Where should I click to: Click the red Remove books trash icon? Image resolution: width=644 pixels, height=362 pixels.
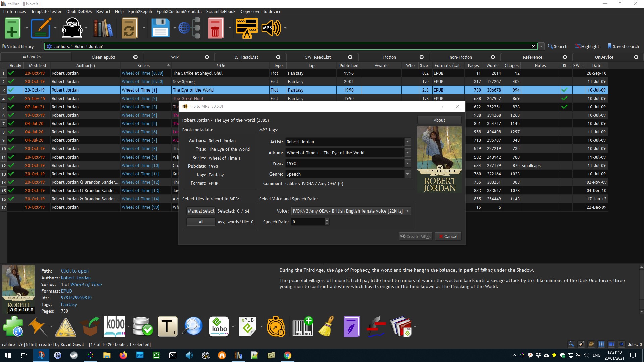click(x=215, y=28)
